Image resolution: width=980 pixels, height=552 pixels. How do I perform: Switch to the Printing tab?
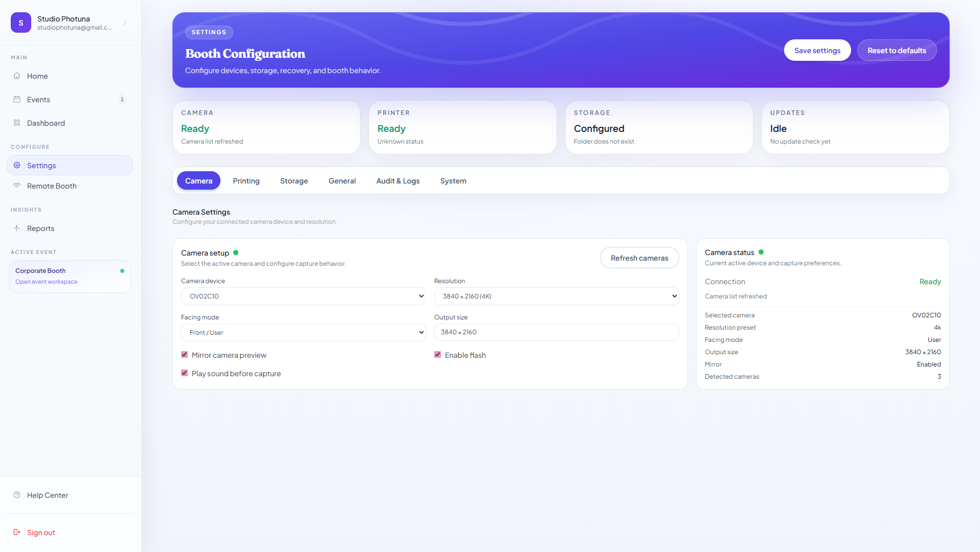tap(246, 180)
